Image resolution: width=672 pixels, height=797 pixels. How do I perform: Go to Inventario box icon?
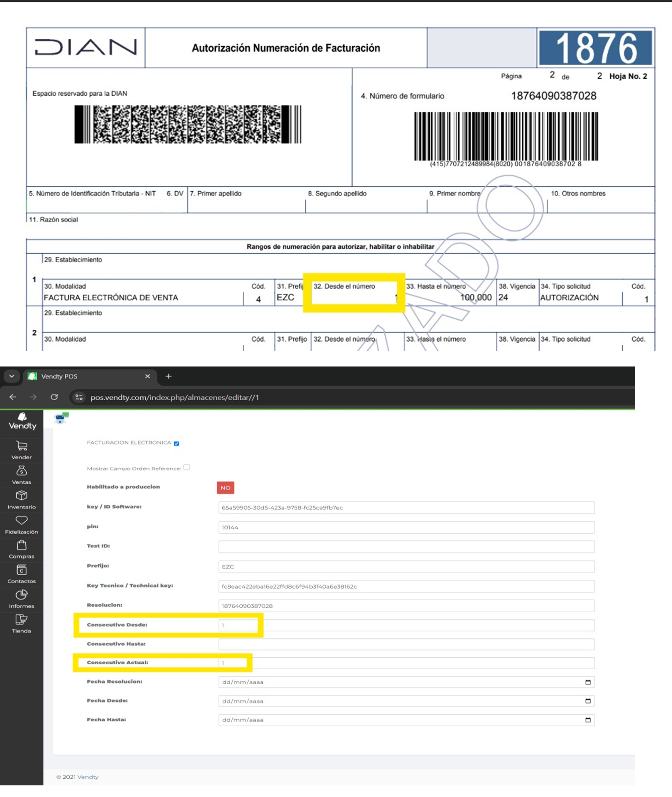coord(22,496)
